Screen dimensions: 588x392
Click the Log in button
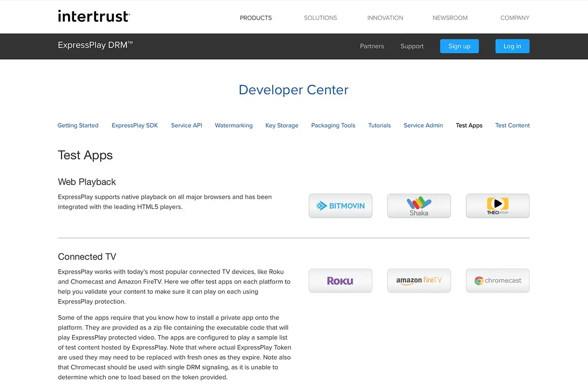click(512, 46)
